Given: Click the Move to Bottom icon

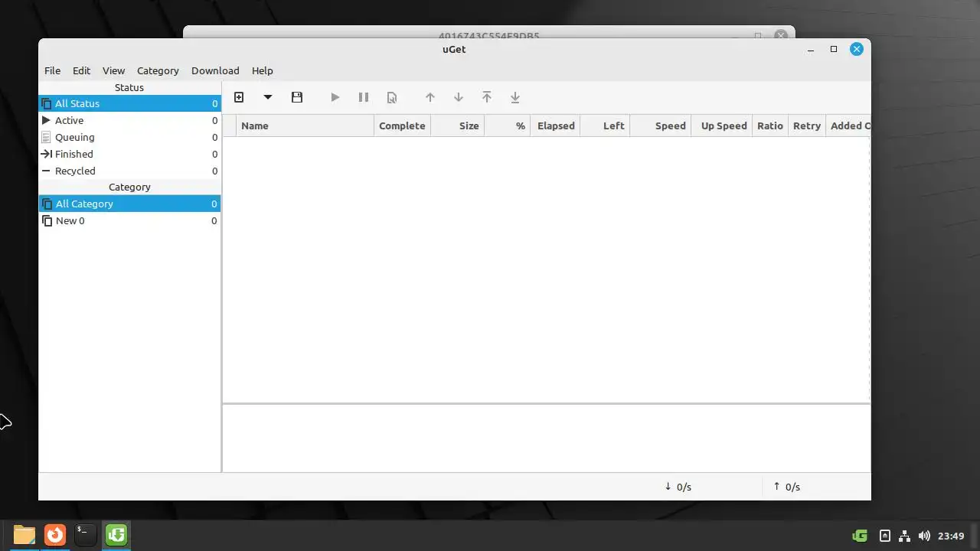Looking at the screenshot, I should 515,97.
